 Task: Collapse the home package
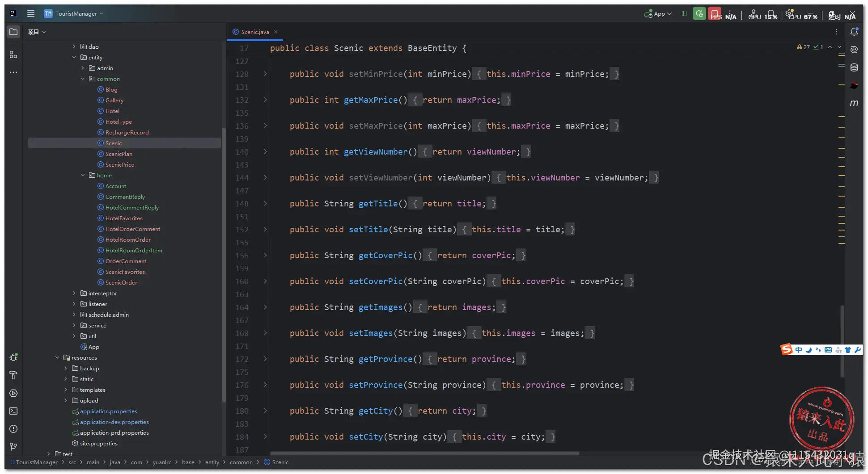pos(83,175)
